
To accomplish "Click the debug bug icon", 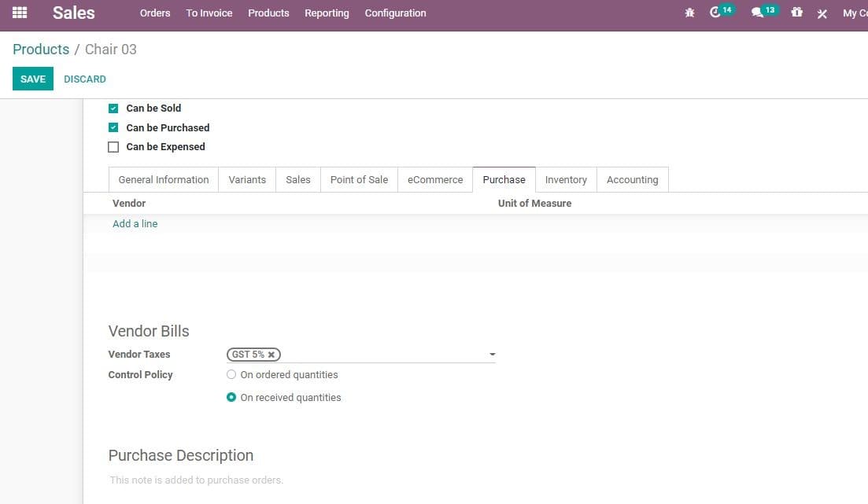I will (689, 13).
